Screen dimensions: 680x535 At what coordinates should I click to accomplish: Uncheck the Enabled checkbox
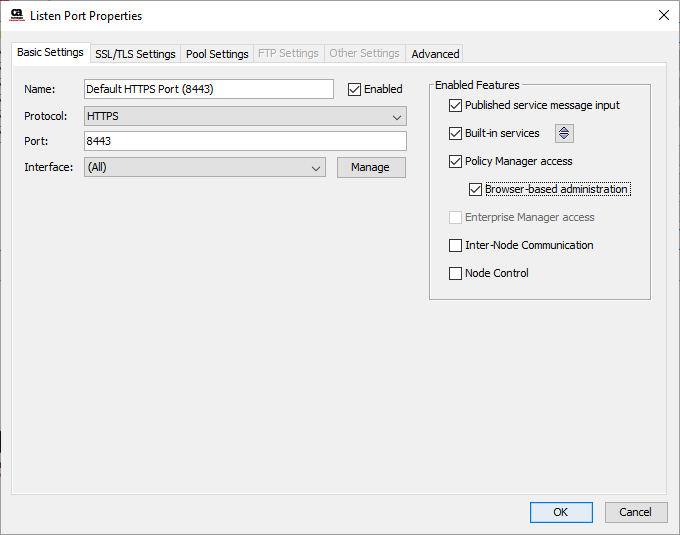tap(355, 89)
